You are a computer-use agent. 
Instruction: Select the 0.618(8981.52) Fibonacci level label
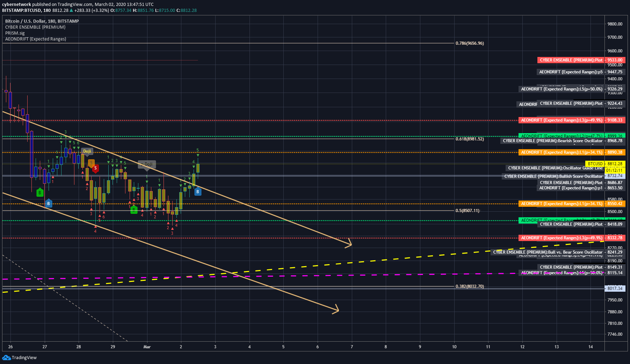point(470,139)
